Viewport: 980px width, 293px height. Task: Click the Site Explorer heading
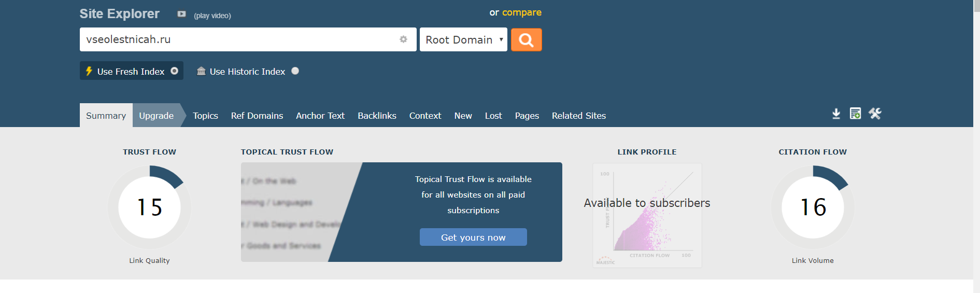[119, 13]
